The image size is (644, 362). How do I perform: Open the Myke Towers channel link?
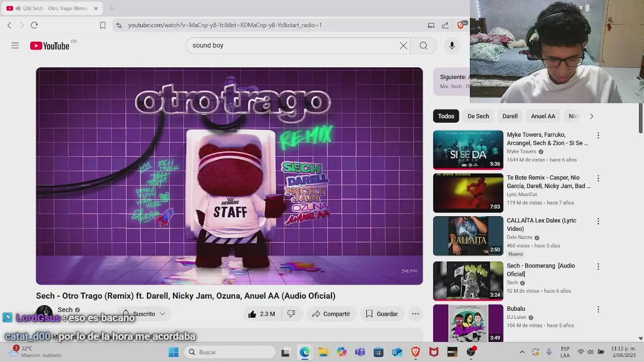(x=521, y=151)
